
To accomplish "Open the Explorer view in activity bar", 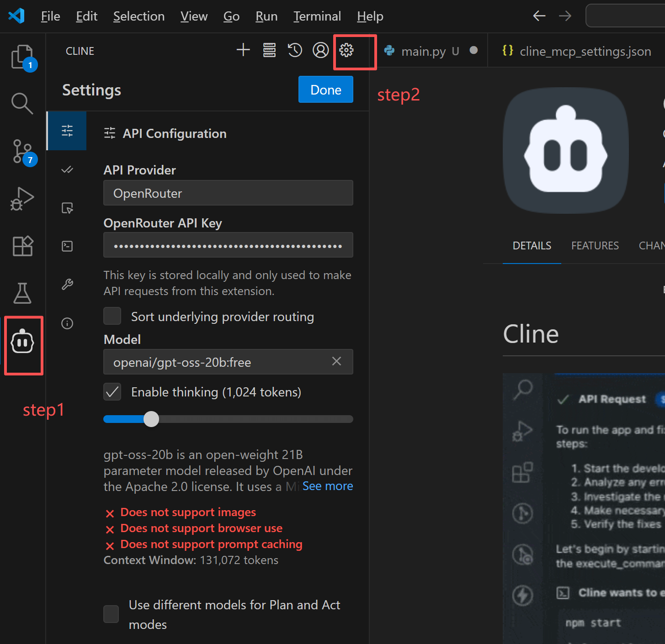I will click(23, 57).
